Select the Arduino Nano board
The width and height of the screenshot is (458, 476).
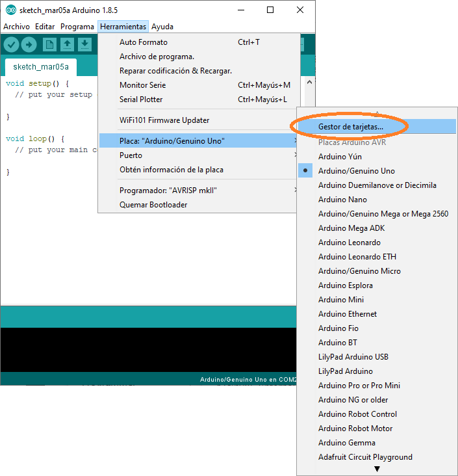click(x=377, y=200)
